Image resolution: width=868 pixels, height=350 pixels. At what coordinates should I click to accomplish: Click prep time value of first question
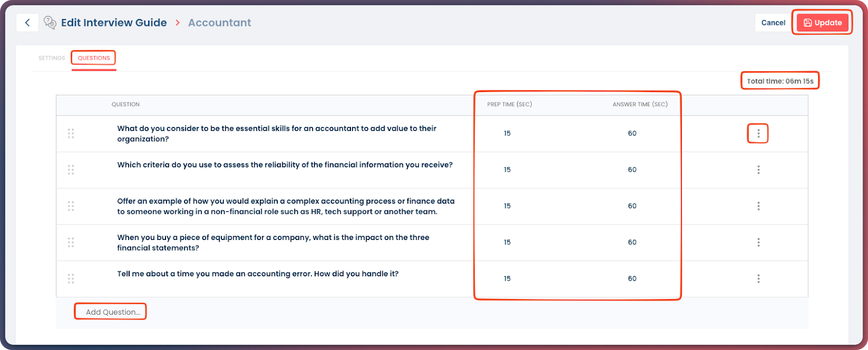point(507,133)
